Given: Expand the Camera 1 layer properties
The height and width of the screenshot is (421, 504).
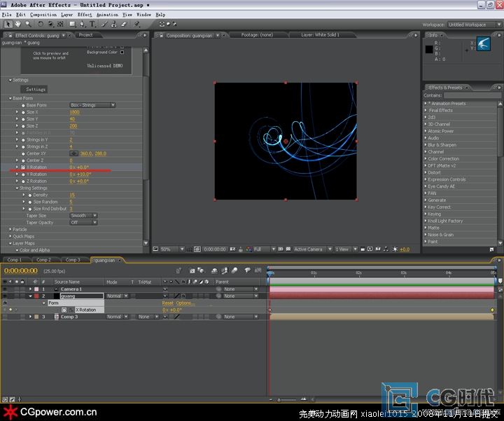Looking at the screenshot, I should click(x=31, y=289).
